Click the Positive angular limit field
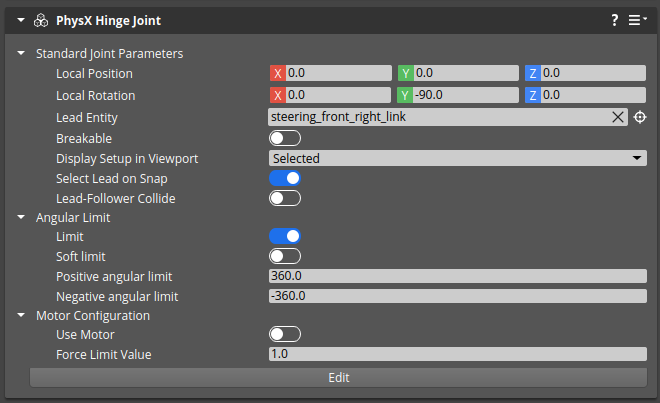The width and height of the screenshot is (660, 403). coord(457,276)
